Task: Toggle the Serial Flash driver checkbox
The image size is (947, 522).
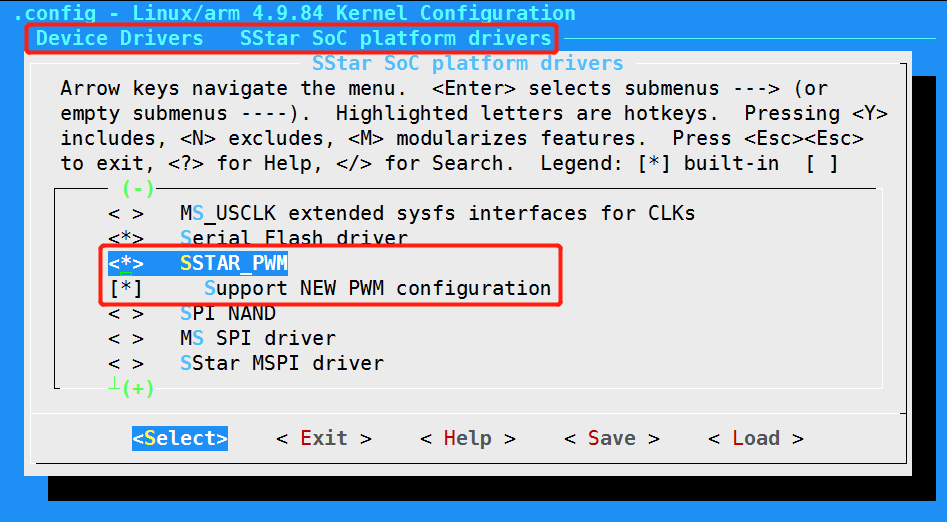Action: (x=126, y=239)
